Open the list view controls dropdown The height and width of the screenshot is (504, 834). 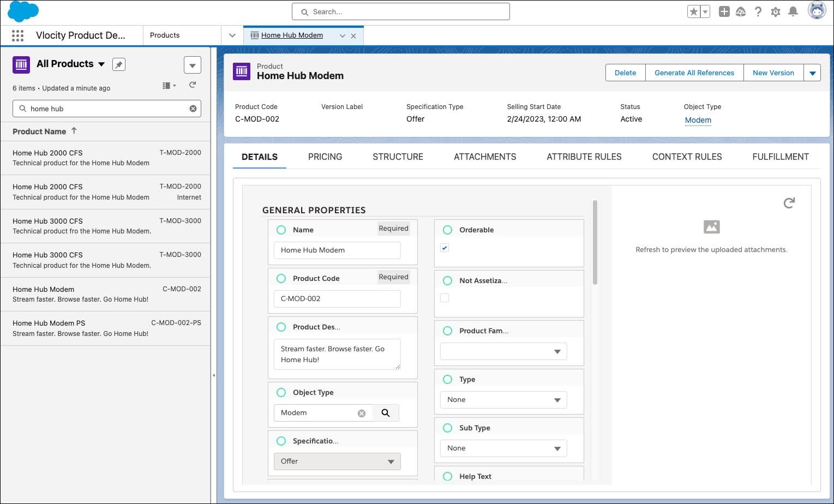193,65
